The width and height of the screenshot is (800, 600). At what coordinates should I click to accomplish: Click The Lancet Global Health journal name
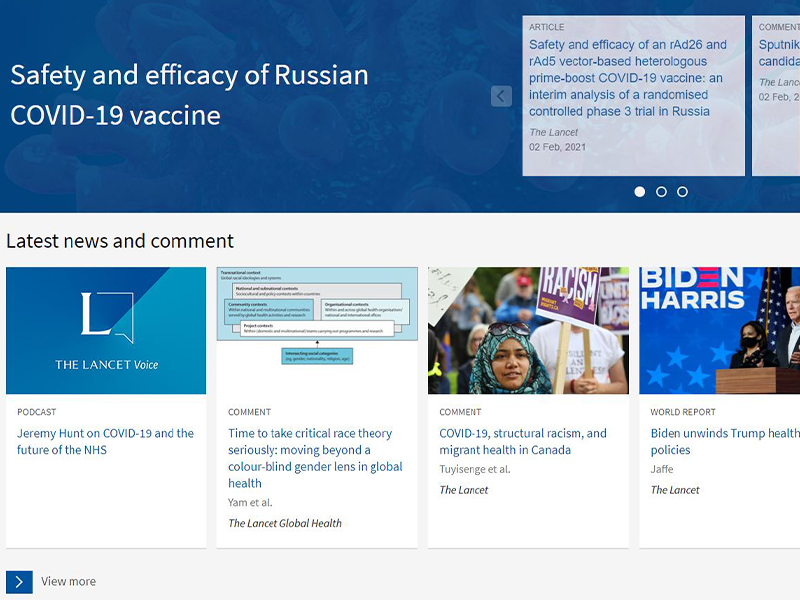pyautogui.click(x=284, y=523)
